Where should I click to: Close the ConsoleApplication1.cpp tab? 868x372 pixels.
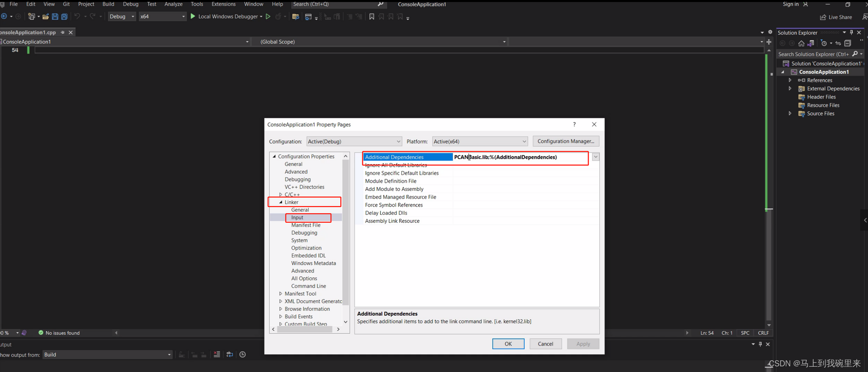(71, 33)
